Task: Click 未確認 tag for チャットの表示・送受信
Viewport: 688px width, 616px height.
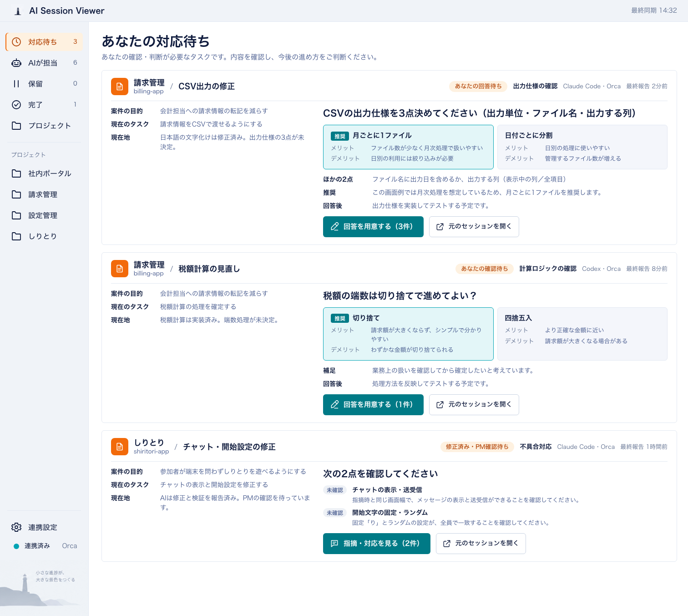Action: coord(335,490)
